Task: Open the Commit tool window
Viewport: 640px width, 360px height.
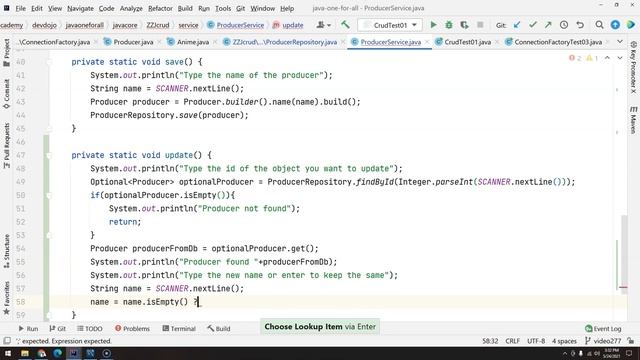Action: pyautogui.click(x=7, y=93)
